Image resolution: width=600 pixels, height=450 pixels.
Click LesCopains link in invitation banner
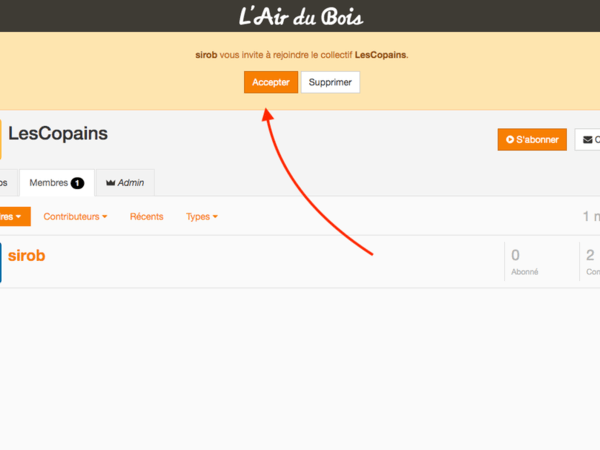pos(380,55)
